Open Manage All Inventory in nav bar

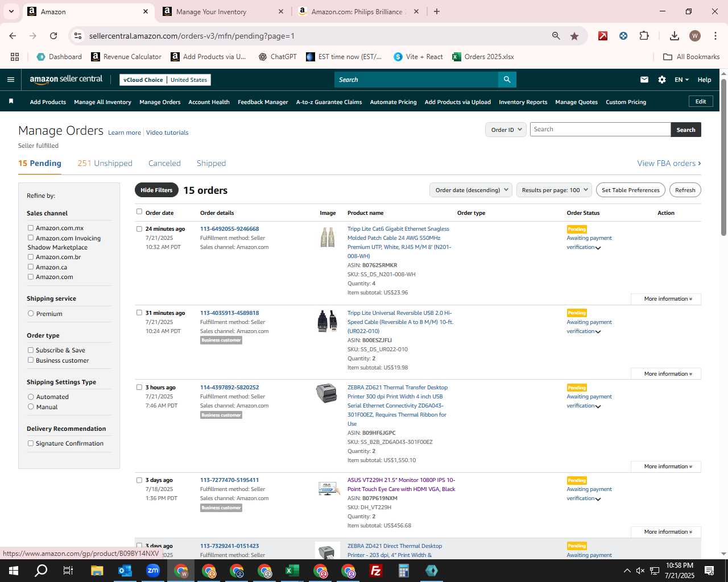(102, 102)
